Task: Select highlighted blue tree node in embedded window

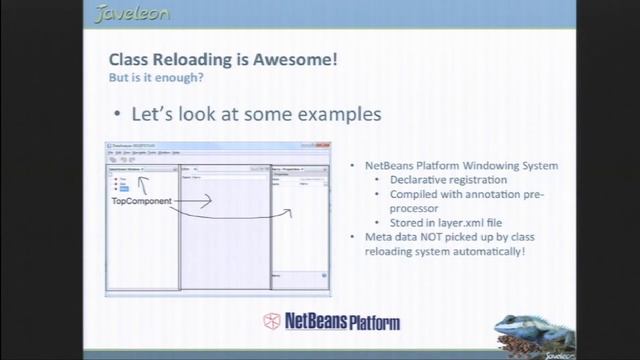Action: coord(124,189)
